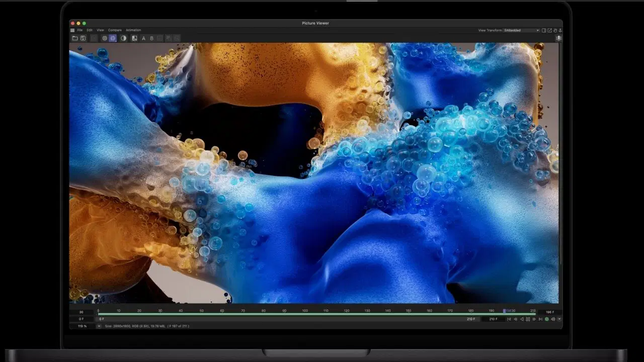The height and width of the screenshot is (362, 644).
Task: Set image as compare B
Action: tap(151, 38)
